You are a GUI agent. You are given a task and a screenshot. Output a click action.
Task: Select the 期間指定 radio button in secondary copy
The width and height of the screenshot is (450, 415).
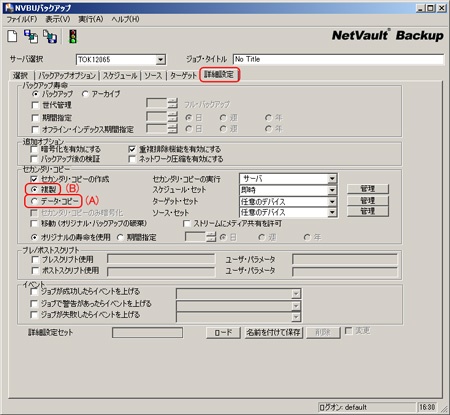120,237
